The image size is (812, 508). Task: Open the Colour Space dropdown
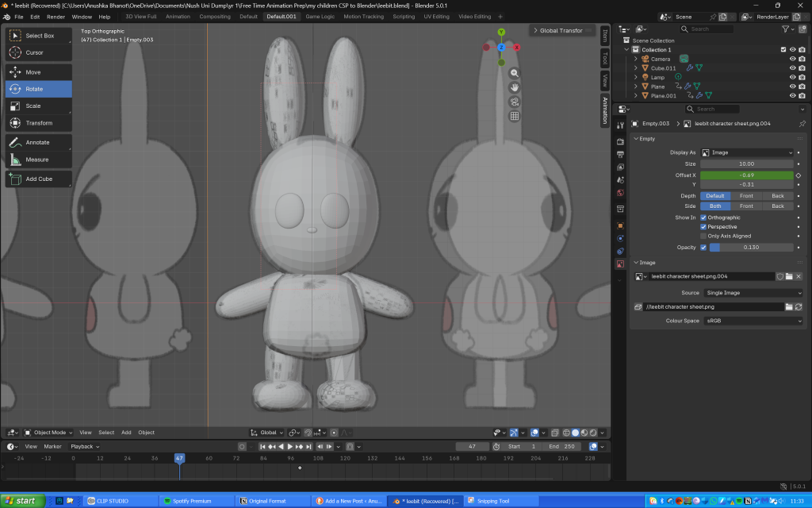752,321
